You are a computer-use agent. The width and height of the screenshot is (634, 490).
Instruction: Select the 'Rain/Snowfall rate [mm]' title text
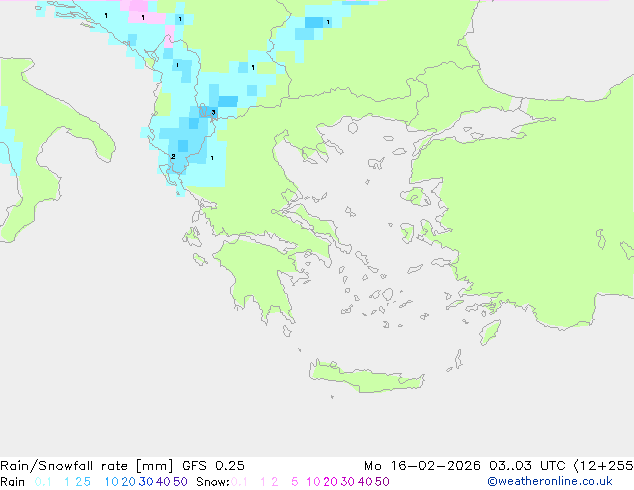(87, 466)
